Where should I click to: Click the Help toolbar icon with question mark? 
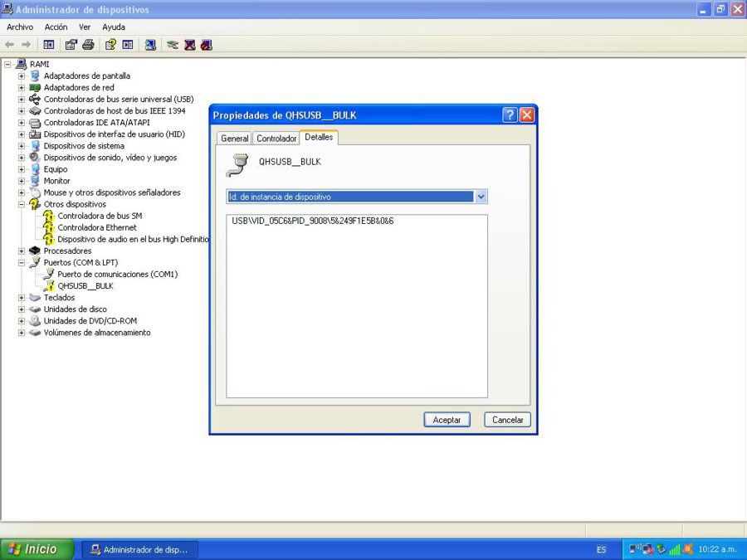[110, 45]
